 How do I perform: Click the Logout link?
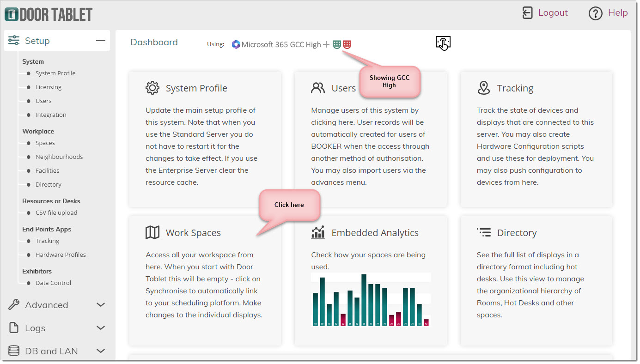click(x=553, y=12)
